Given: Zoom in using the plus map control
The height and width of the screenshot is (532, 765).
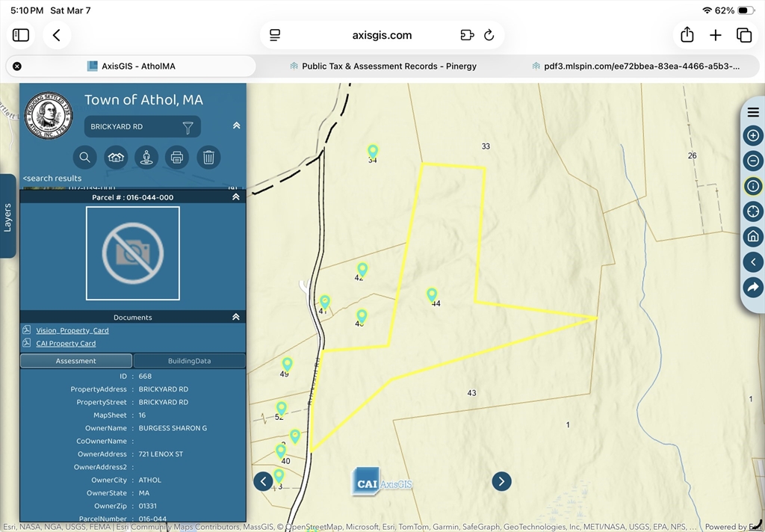Looking at the screenshot, I should click(x=752, y=135).
